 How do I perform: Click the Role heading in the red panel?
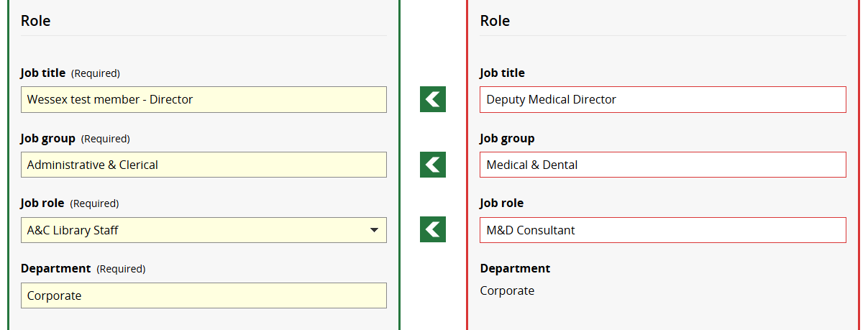(x=495, y=21)
